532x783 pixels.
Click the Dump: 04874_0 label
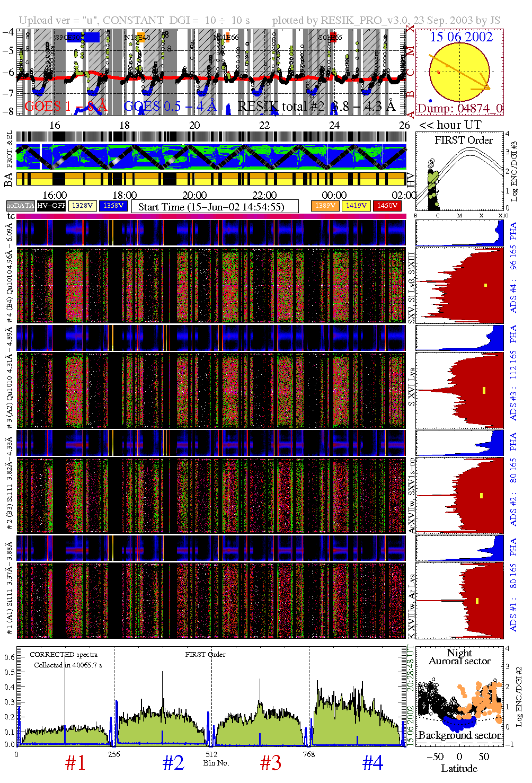459,109
